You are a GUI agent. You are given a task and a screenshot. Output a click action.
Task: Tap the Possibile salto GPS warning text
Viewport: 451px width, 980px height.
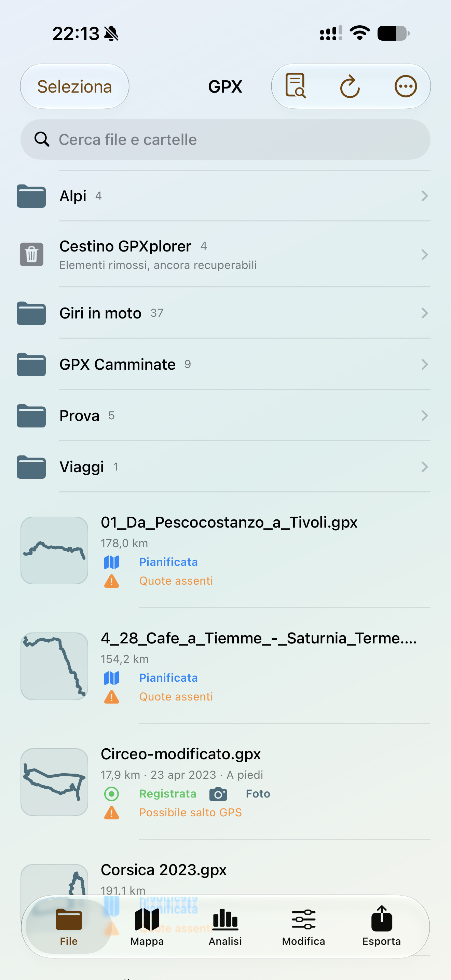(x=191, y=813)
